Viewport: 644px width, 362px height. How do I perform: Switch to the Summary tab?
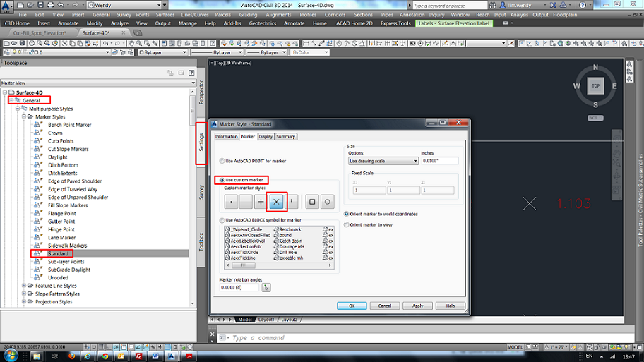[x=285, y=137]
